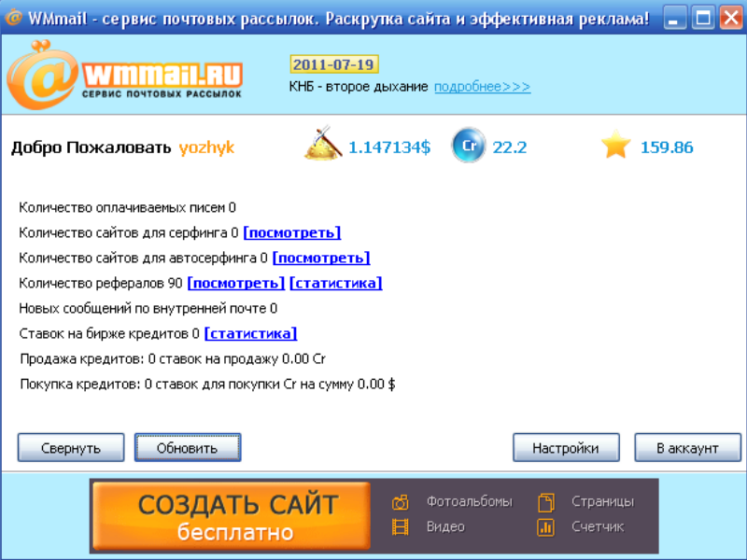Click the Свернуть button
Screen dimensions: 747x560
click(71, 448)
